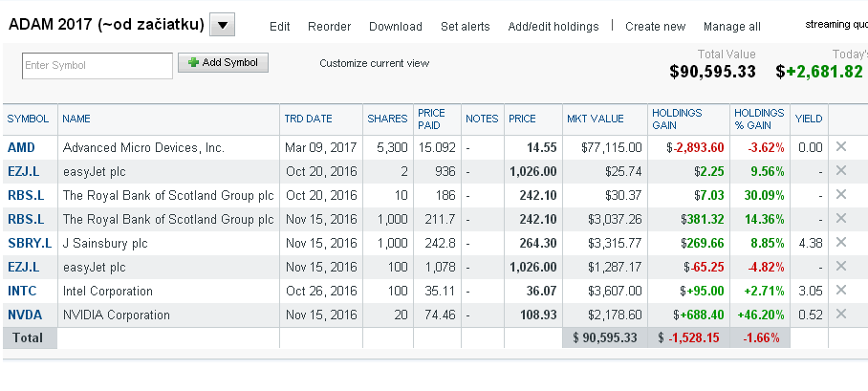Image resolution: width=868 pixels, height=391 pixels.
Task: Sort by the HOLDINGS % GAIN column header
Action: 759,119
